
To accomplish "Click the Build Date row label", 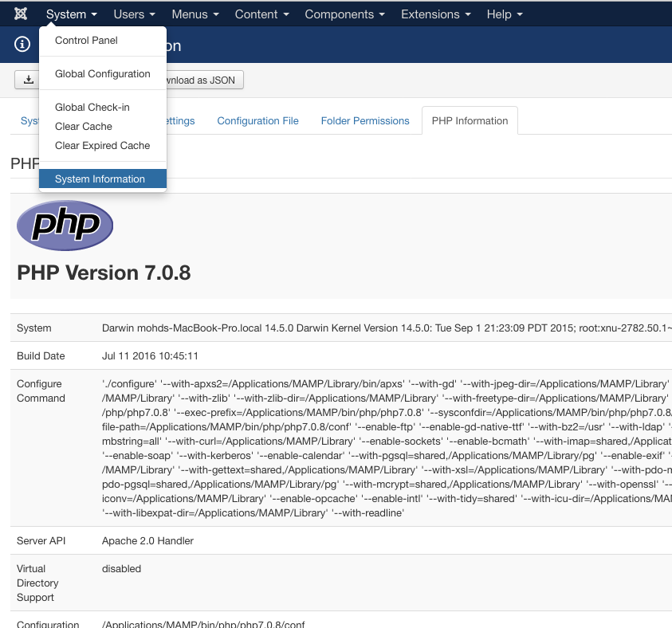I will [41, 356].
